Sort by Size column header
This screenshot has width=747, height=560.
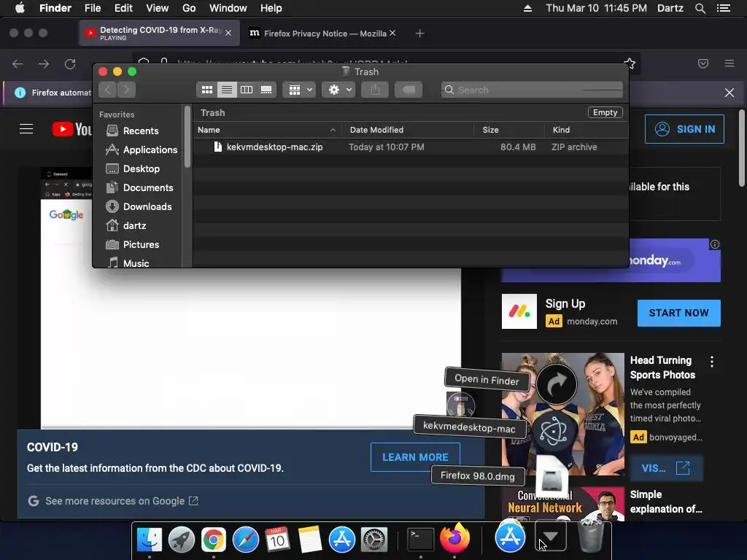509,130
